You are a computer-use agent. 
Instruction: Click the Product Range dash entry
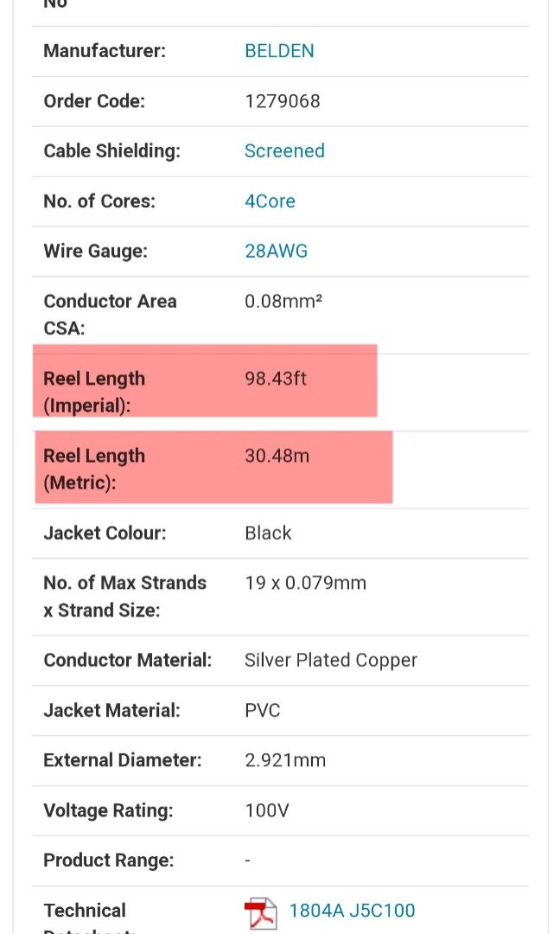247,860
